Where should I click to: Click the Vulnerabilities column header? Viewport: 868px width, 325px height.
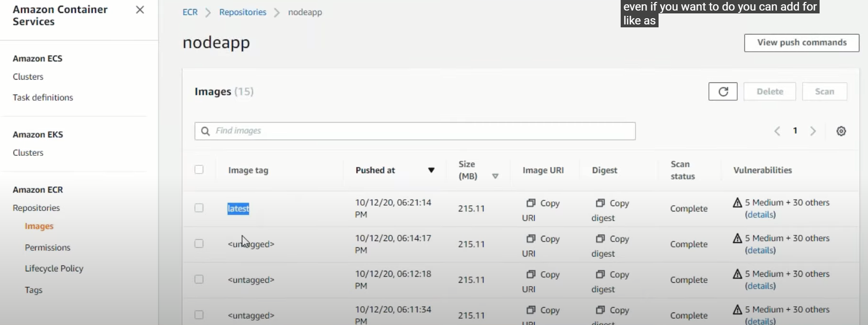763,170
